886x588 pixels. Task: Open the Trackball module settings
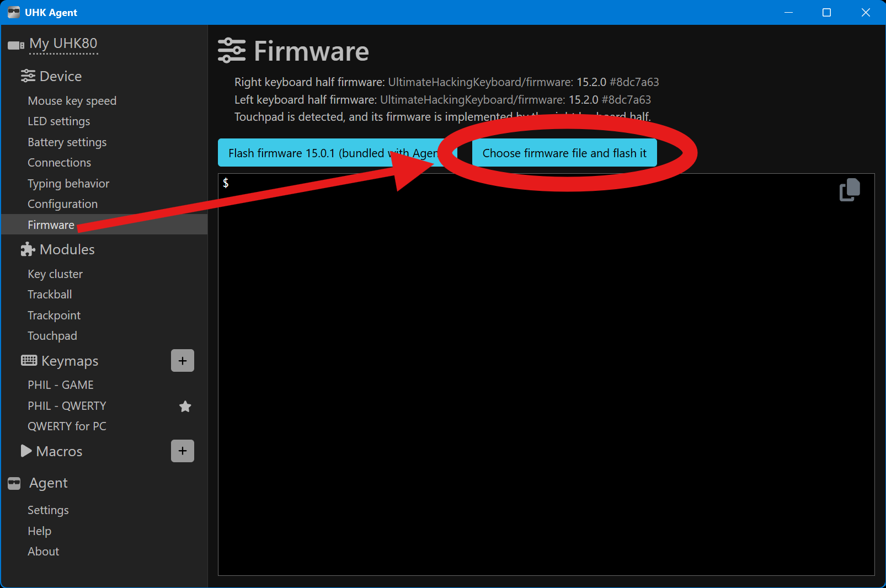pos(50,295)
